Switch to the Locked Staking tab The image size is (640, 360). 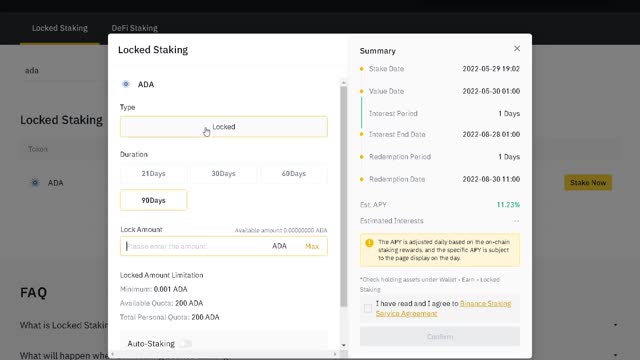pos(60,28)
